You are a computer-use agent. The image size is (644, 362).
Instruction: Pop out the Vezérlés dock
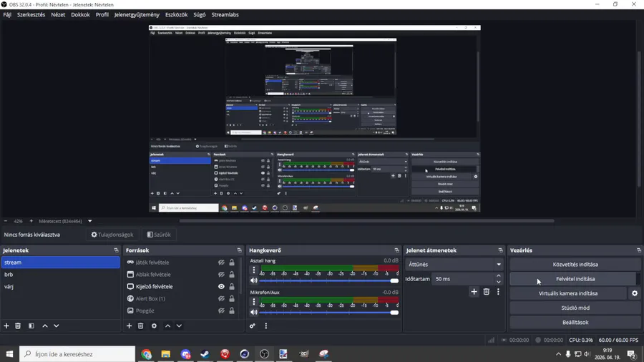[x=639, y=250]
